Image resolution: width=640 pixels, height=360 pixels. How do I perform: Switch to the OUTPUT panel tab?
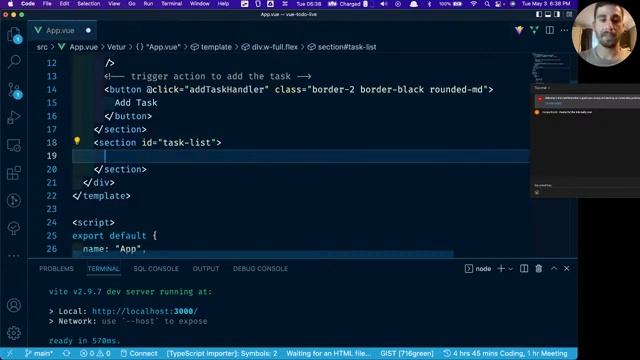(x=206, y=269)
